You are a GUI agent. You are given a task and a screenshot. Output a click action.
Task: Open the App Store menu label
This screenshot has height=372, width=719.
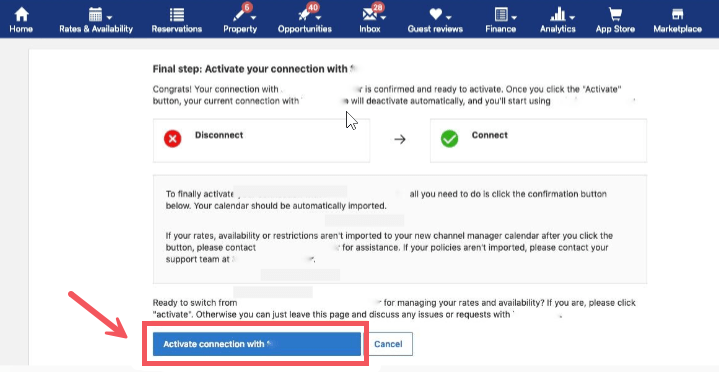coord(615,29)
